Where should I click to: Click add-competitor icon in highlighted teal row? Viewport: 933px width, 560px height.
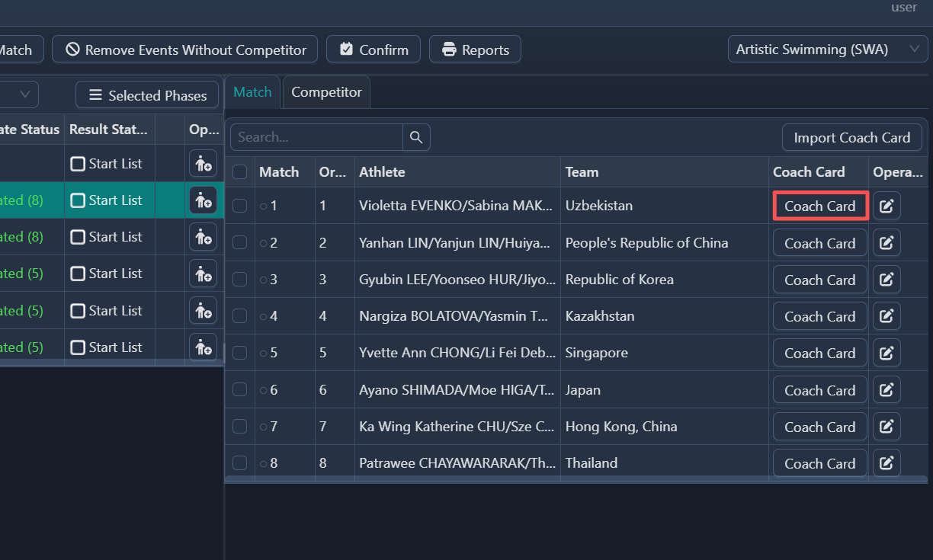coord(203,200)
